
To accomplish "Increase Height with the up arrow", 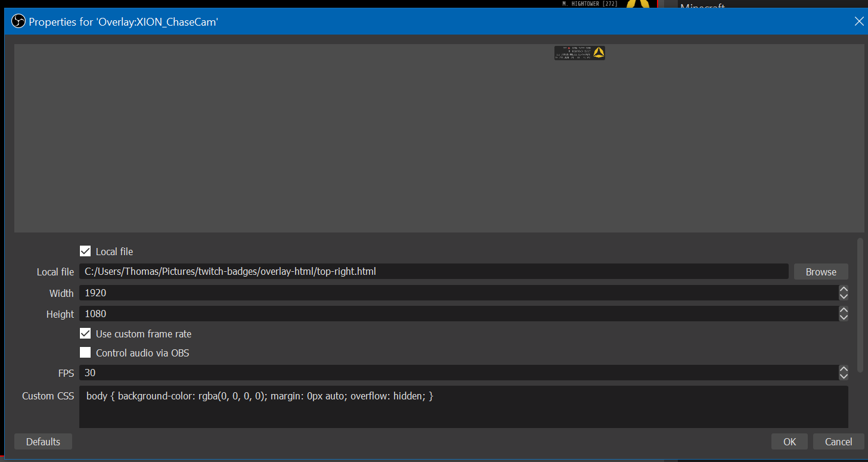I will 844,310.
